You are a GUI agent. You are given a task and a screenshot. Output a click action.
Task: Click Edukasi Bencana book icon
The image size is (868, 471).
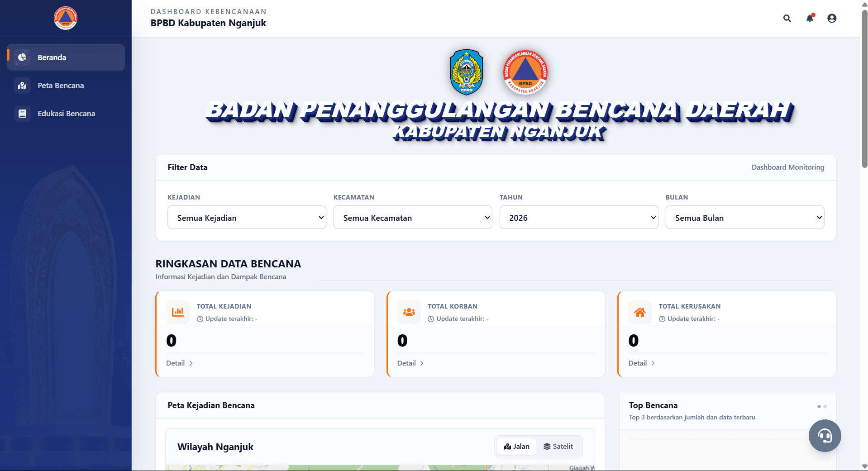tap(22, 114)
